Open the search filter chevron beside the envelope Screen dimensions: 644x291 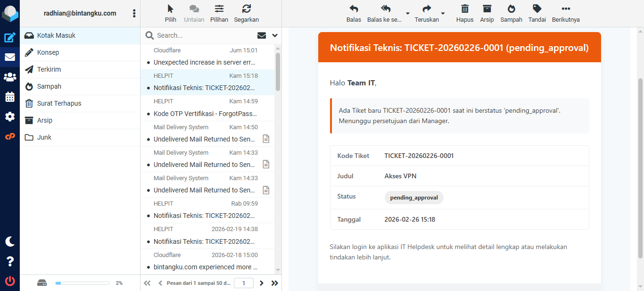275,35
